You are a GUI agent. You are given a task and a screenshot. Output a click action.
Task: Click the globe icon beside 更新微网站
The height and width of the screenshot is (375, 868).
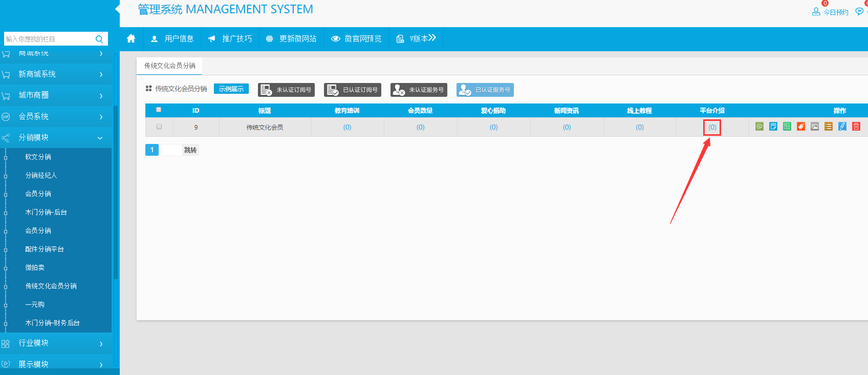tap(269, 39)
